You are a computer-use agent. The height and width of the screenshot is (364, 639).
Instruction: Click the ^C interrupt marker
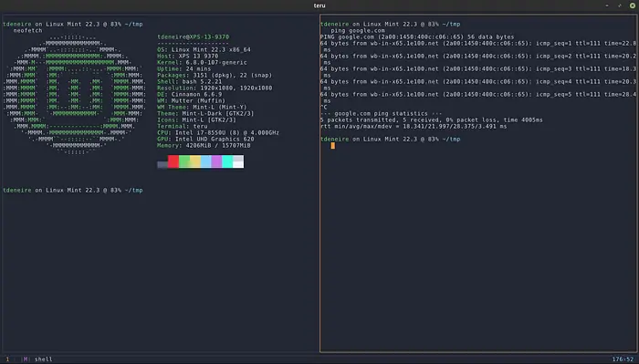[x=324, y=107]
